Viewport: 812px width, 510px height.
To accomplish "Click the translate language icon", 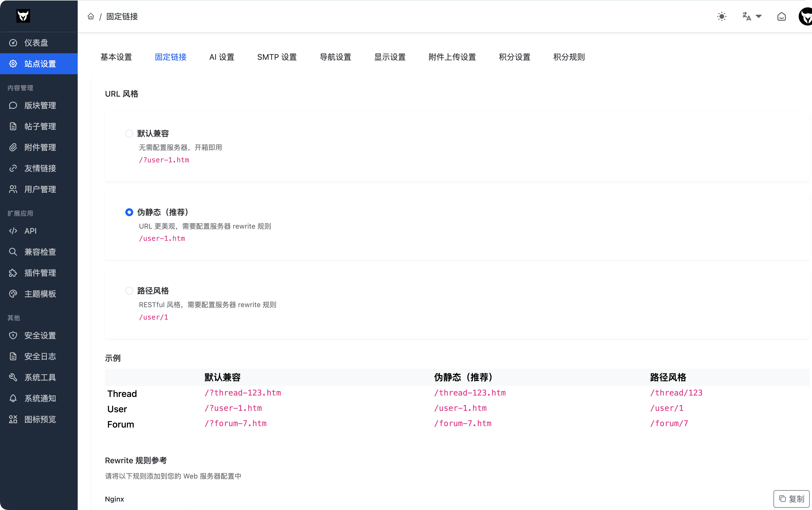I will (x=747, y=16).
